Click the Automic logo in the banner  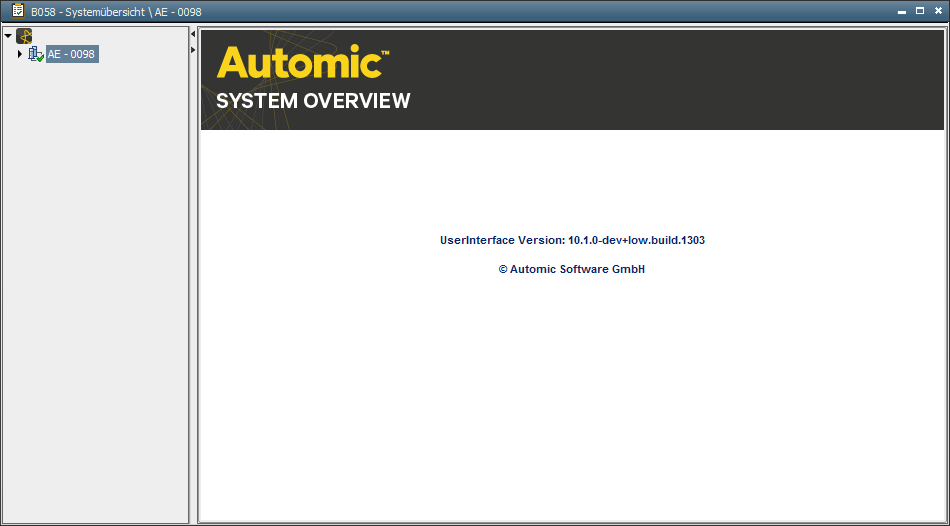tap(302, 62)
